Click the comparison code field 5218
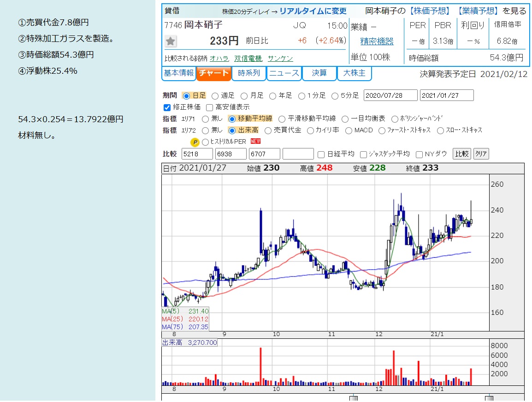The image size is (532, 402). [x=197, y=154]
